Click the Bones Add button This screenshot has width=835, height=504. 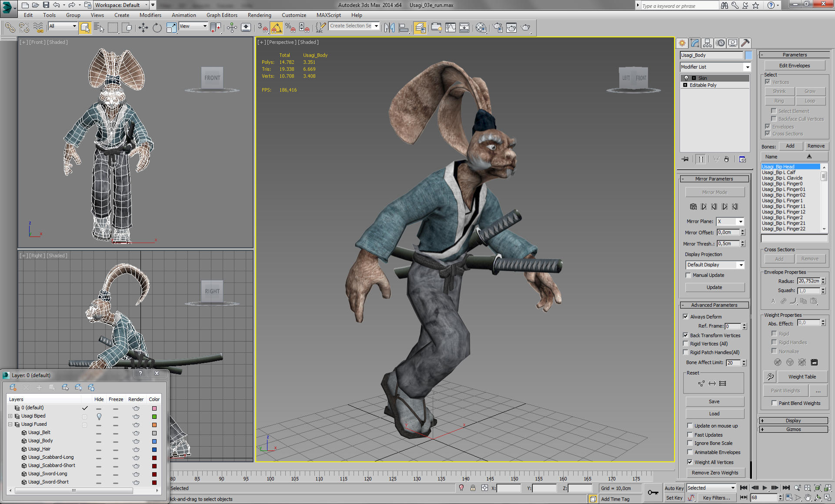point(790,146)
